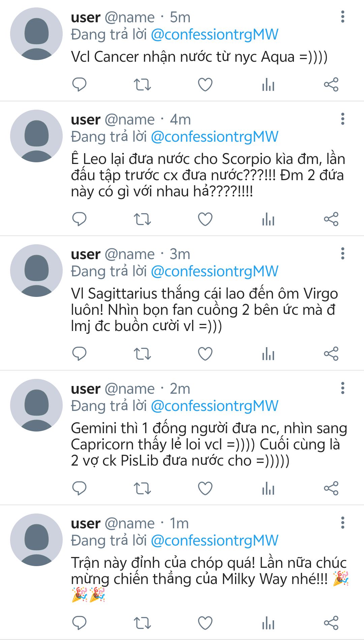Share the Leo đưa nước tweet
The height and width of the screenshot is (640, 364).
tap(331, 219)
